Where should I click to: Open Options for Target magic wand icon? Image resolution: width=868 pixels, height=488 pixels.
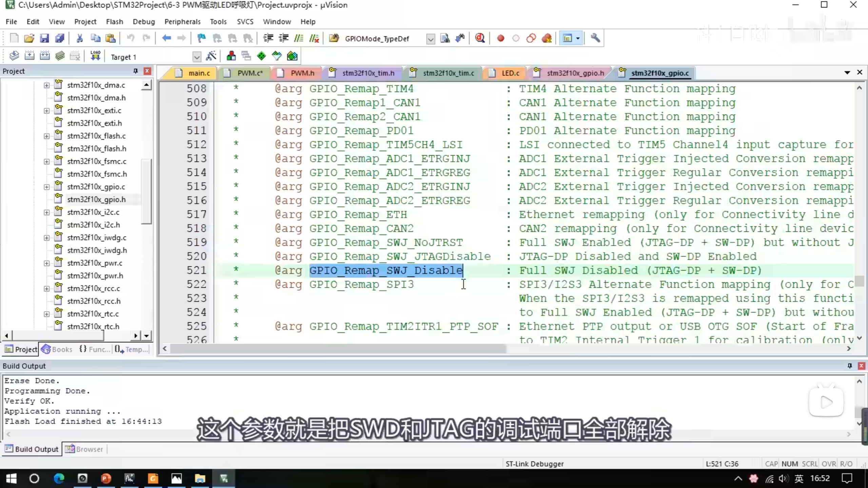211,56
